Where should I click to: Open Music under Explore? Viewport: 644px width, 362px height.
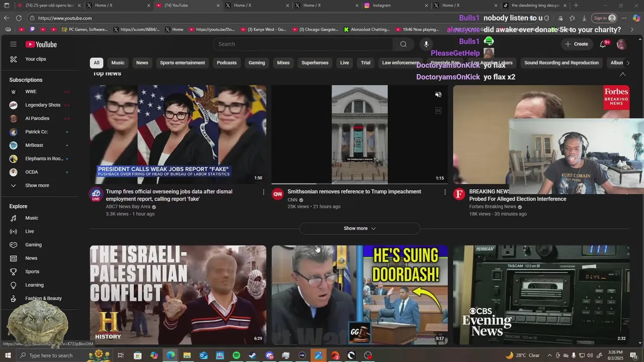coord(32,218)
